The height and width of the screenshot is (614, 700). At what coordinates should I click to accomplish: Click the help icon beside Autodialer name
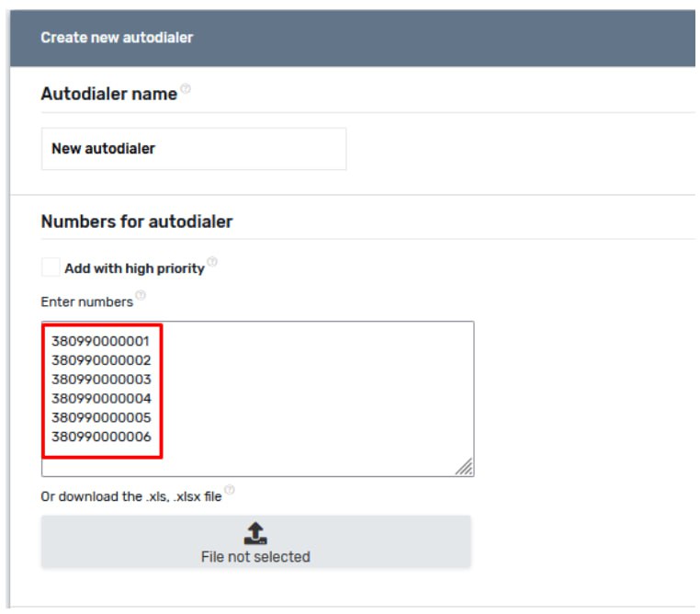[x=186, y=89]
